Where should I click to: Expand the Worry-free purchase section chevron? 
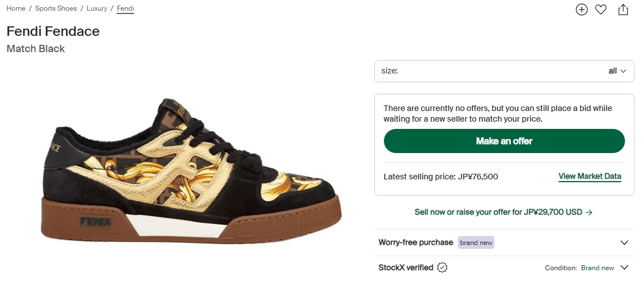coord(624,243)
